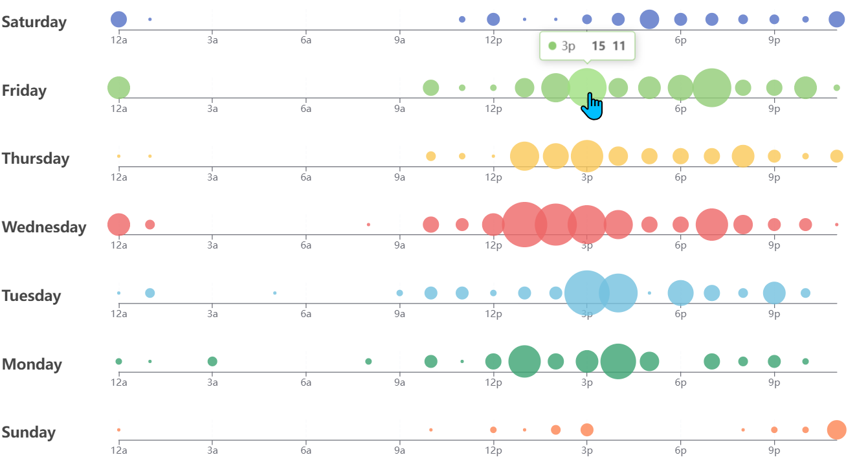The image size is (868, 466).
Task: Click the Friday 7p bubble
Action: pyautogui.click(x=711, y=87)
